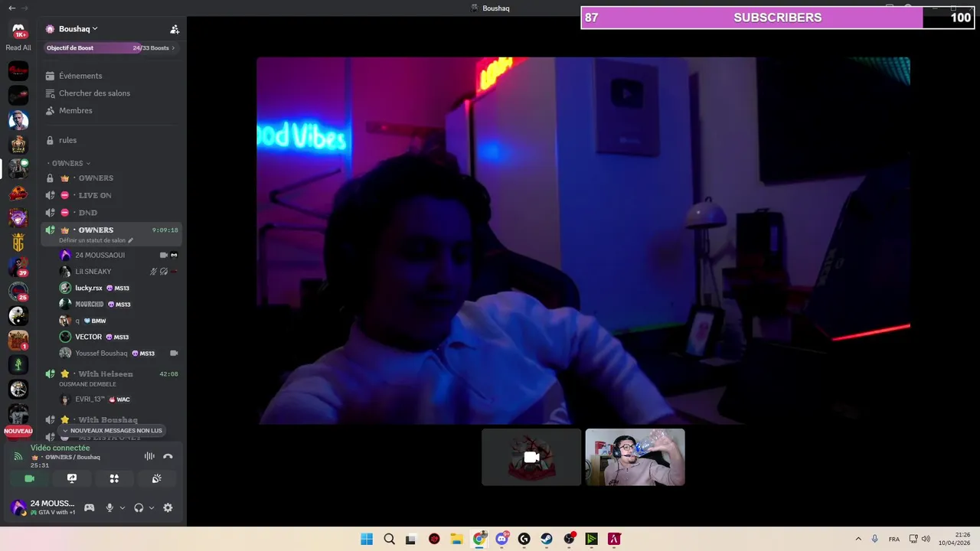Toggle the camera on/off button
This screenshot has height=551, width=980.
(x=29, y=478)
